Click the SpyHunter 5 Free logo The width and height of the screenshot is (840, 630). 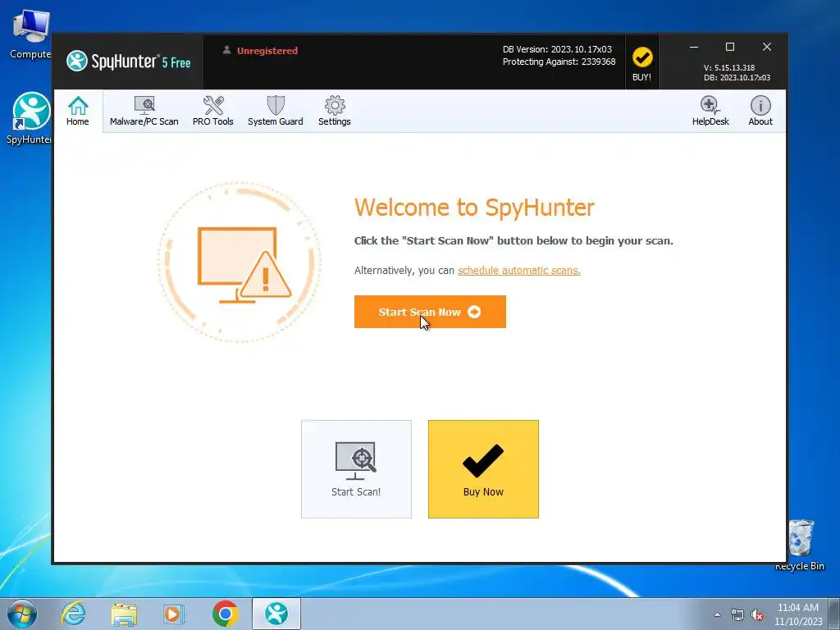tap(129, 61)
